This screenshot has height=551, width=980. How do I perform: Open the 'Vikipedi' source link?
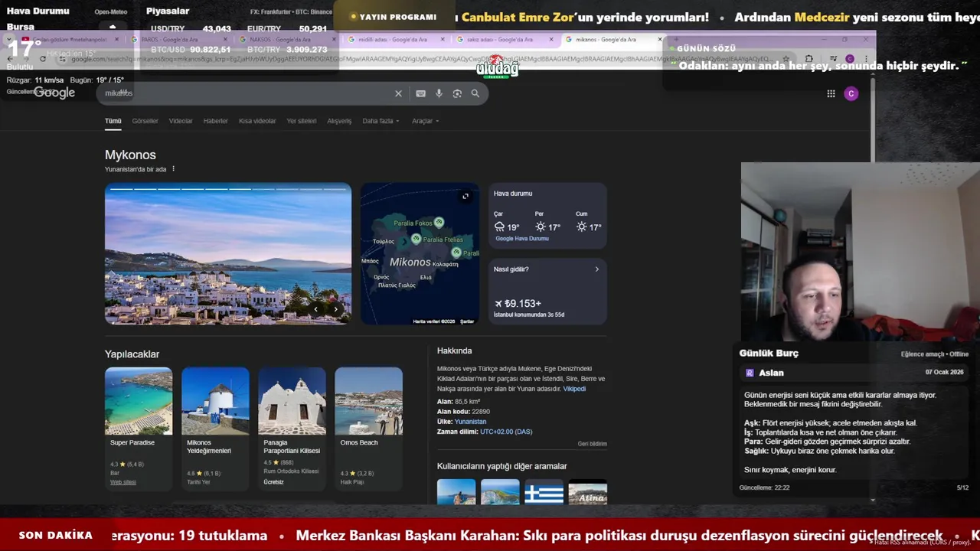574,389
